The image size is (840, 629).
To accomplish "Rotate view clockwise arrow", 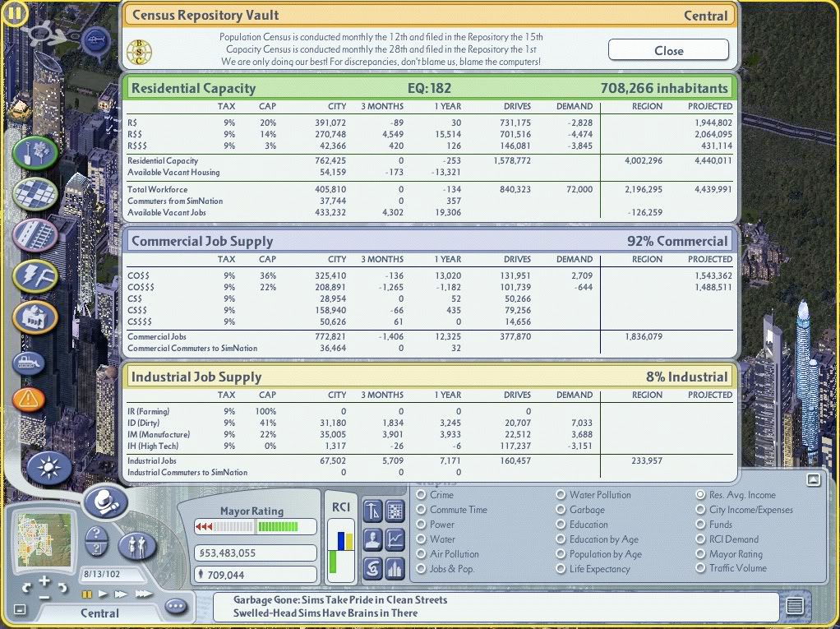I will tap(63, 588).
